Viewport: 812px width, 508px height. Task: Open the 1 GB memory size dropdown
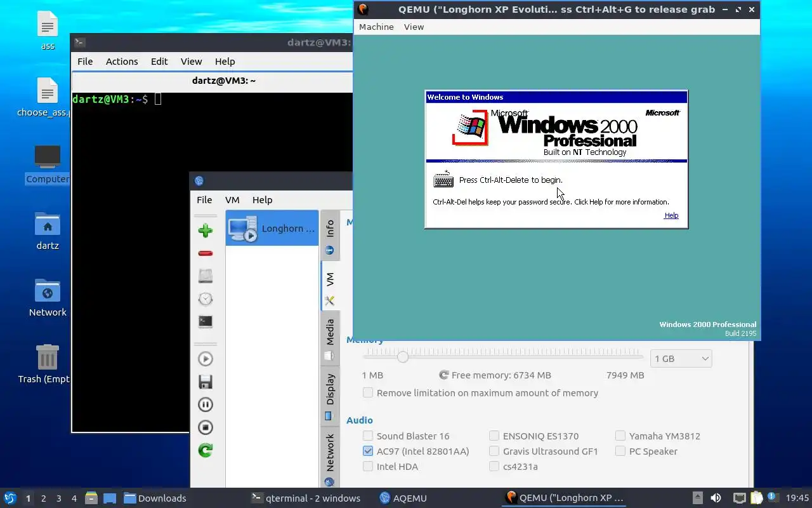[x=681, y=359]
